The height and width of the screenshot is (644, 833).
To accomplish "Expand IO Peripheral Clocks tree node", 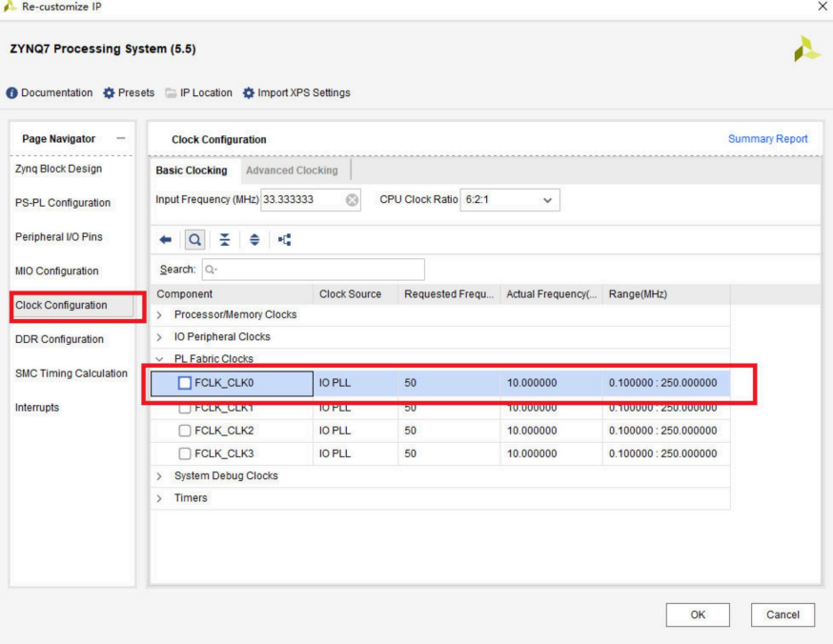I will [x=160, y=337].
